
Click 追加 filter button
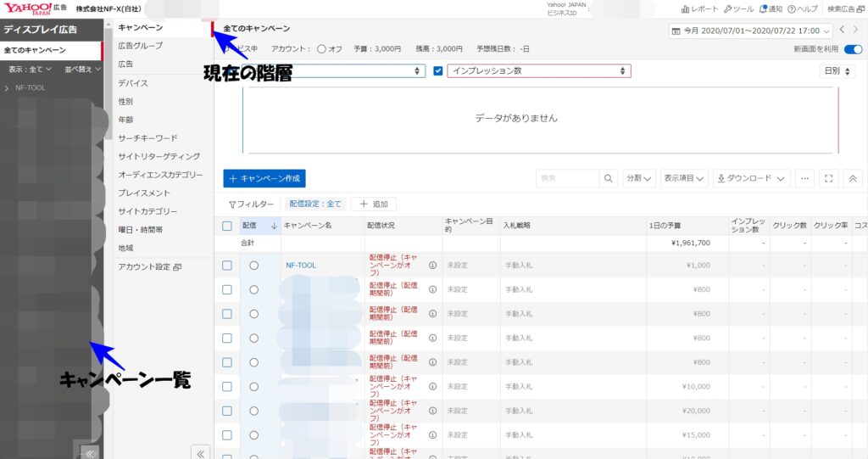coord(374,204)
